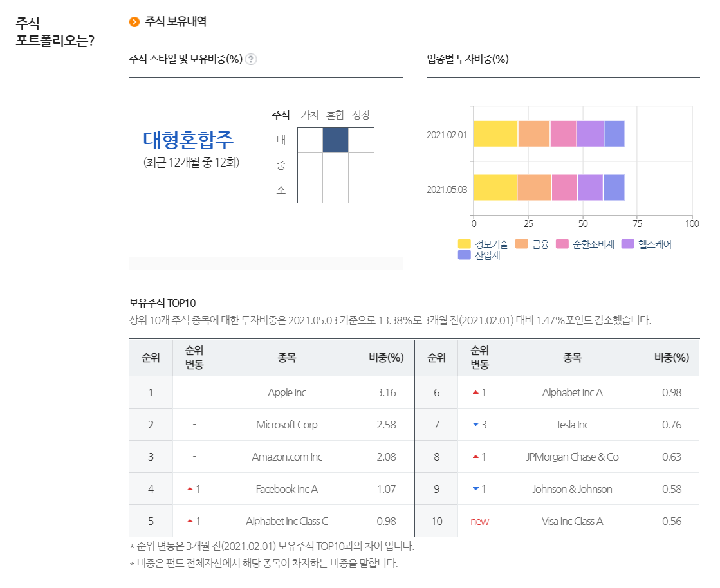The height and width of the screenshot is (588, 720).
Task: Click the Alphabet Inc Class C stock name
Action: [x=287, y=521]
